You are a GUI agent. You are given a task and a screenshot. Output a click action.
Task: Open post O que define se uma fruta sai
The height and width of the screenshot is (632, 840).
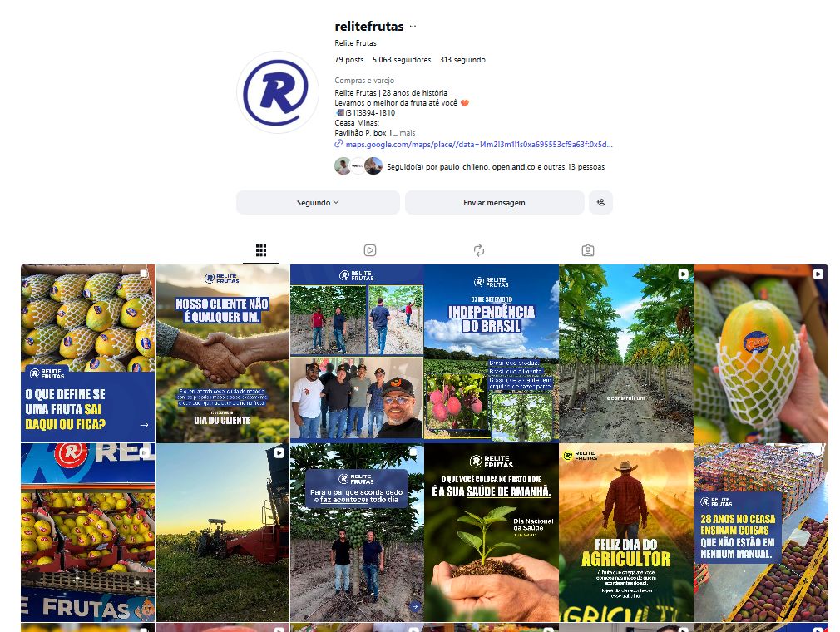pos(88,353)
